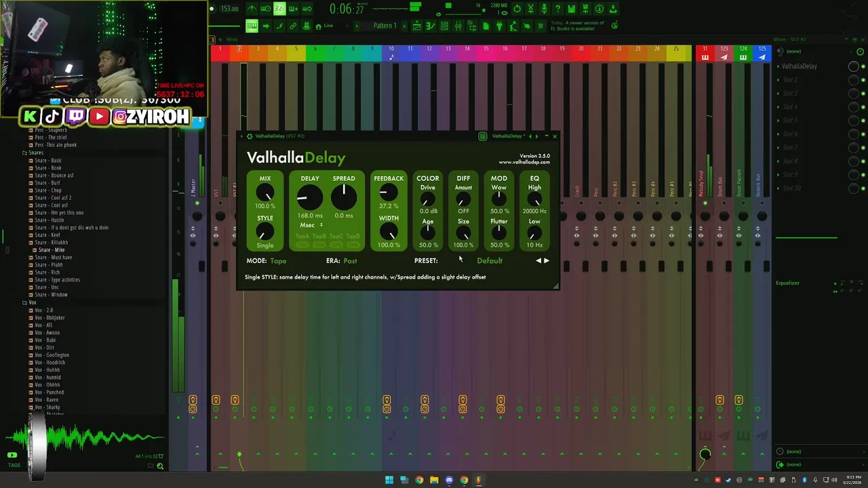Add new pattern with plus button
The width and height of the screenshot is (868, 488).
404,26
